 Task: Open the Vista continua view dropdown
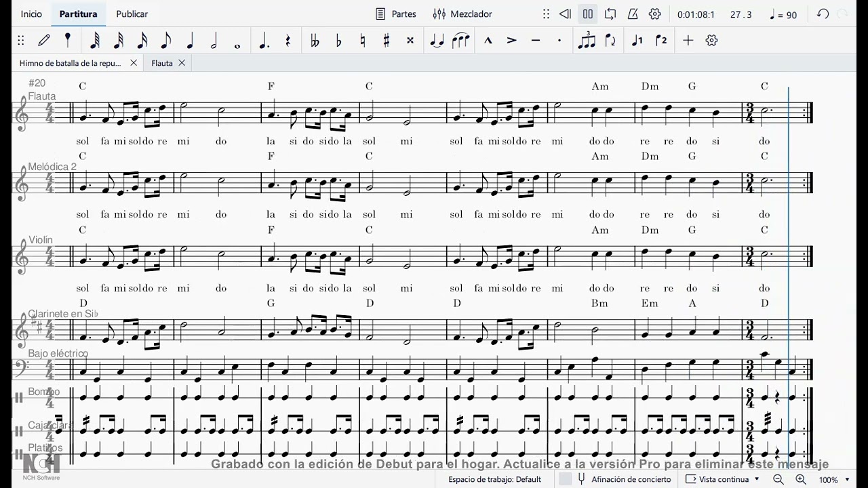(x=723, y=479)
